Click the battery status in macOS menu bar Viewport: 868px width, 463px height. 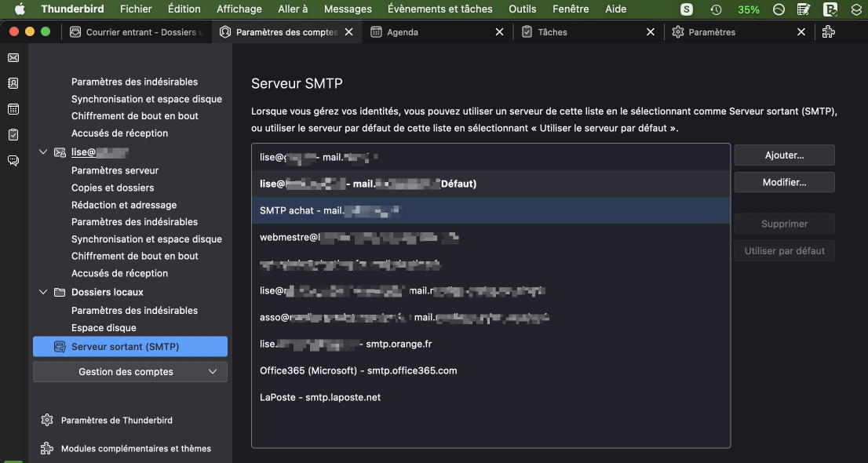coord(748,9)
